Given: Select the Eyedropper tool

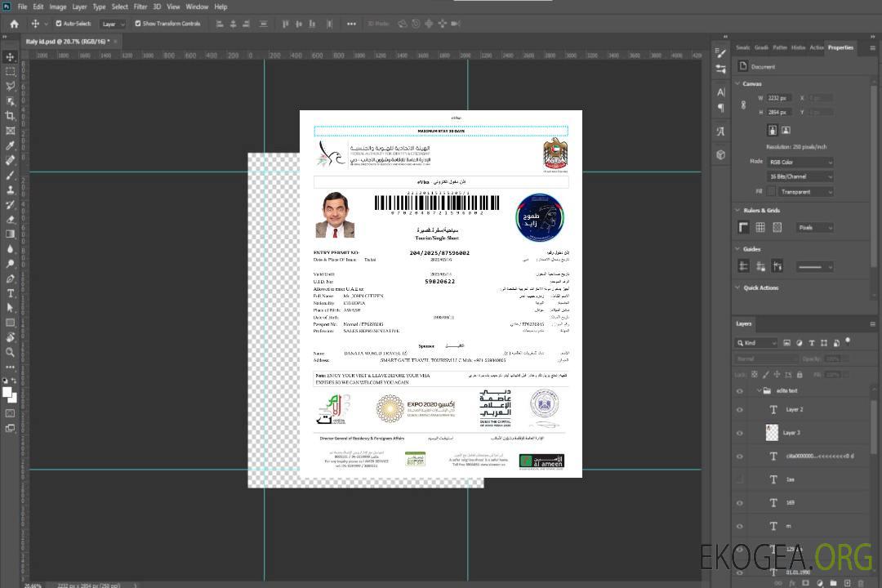Looking at the screenshot, I should [x=10, y=145].
